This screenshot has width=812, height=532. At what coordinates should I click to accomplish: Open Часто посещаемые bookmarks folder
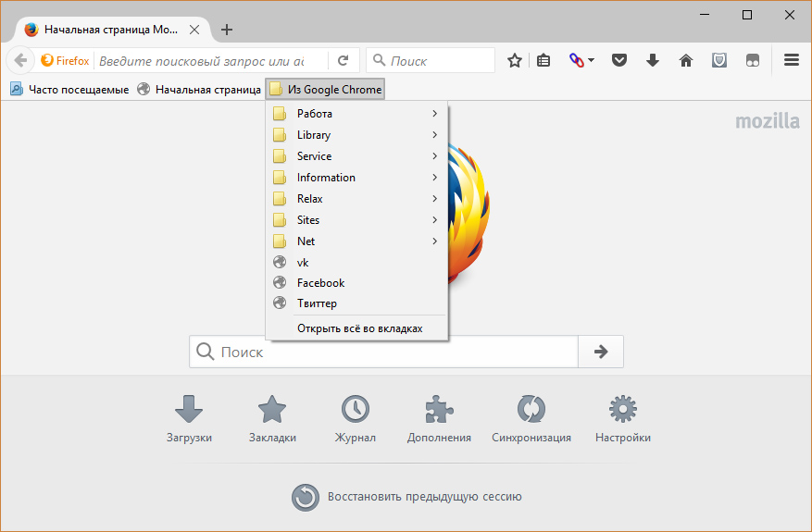pos(69,89)
